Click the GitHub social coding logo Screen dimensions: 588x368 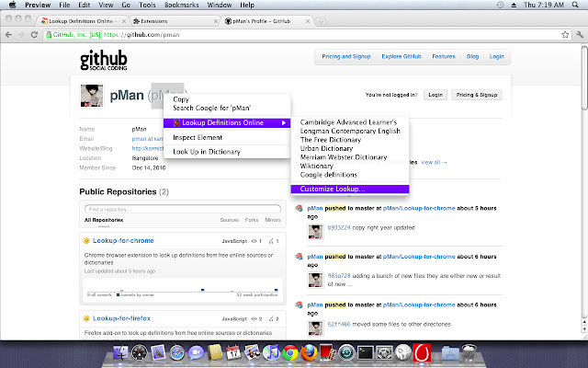[104, 60]
